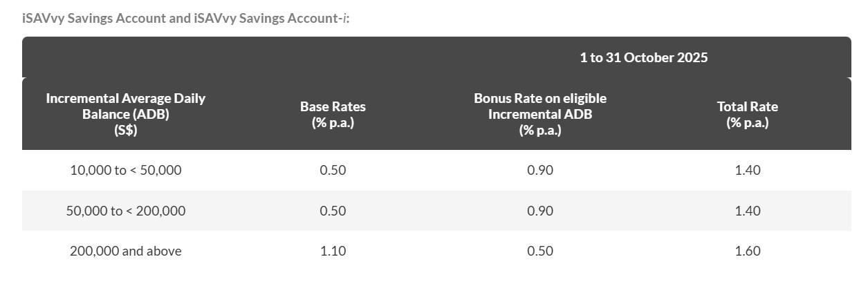Screen dimensions: 868x295
Task: Click the '(S$)' currency label in header
Action: pyautogui.click(x=125, y=131)
